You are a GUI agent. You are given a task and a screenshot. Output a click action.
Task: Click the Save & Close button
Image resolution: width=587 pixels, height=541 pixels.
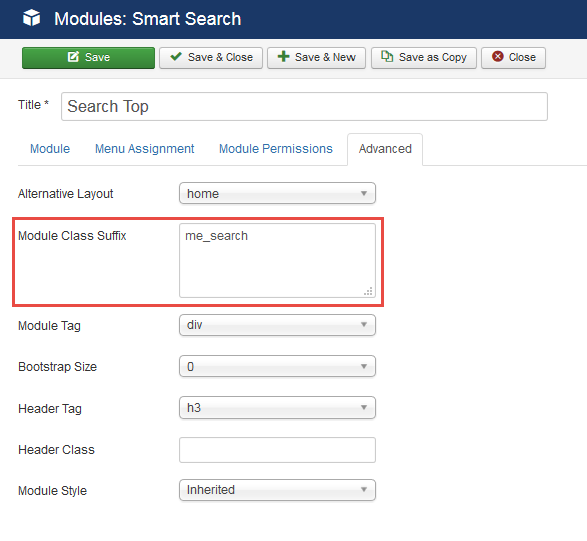coord(211,58)
